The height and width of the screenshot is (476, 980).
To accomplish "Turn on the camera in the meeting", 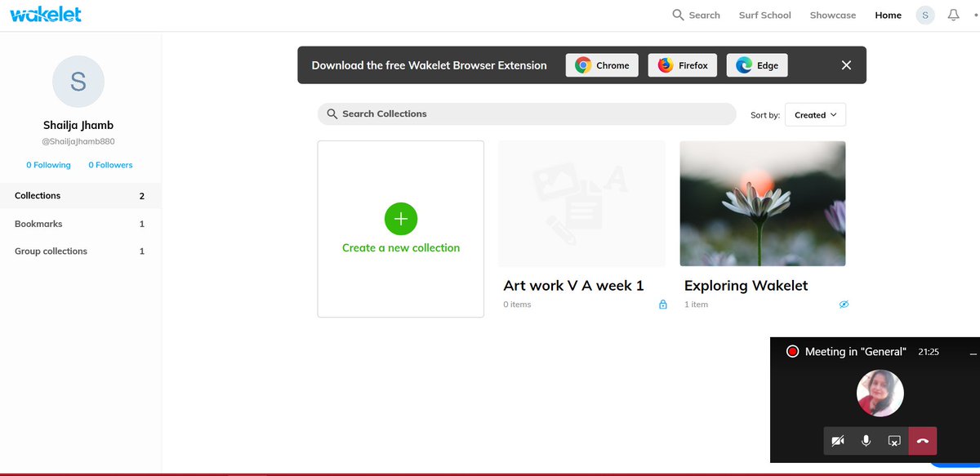I will click(x=837, y=440).
